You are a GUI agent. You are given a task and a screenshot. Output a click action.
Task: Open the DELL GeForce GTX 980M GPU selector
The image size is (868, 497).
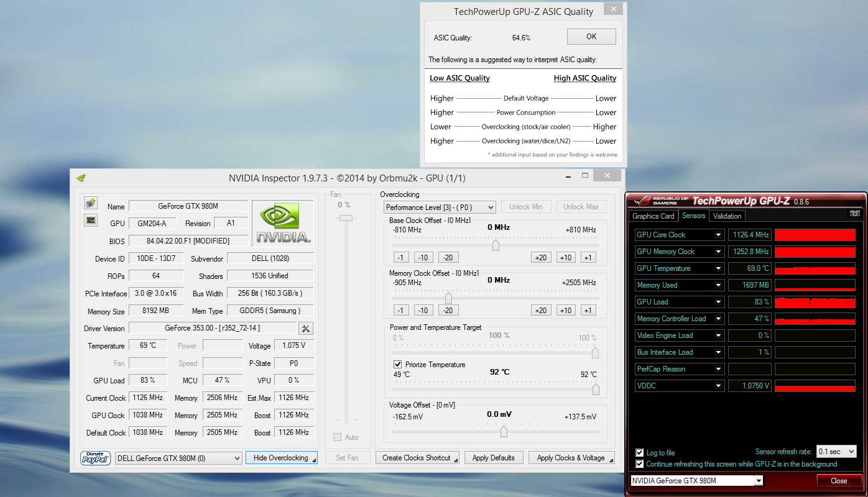[x=178, y=458]
